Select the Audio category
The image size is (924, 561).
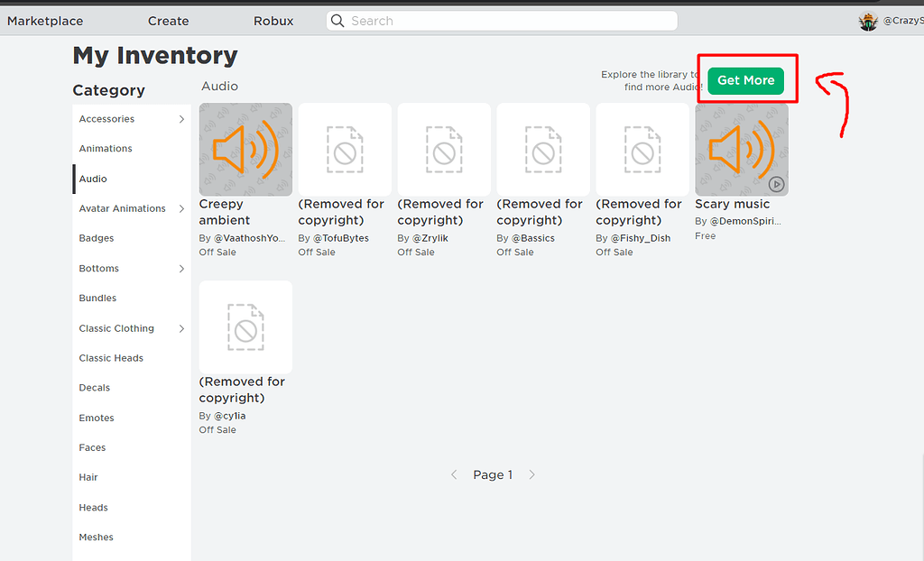[x=93, y=179]
